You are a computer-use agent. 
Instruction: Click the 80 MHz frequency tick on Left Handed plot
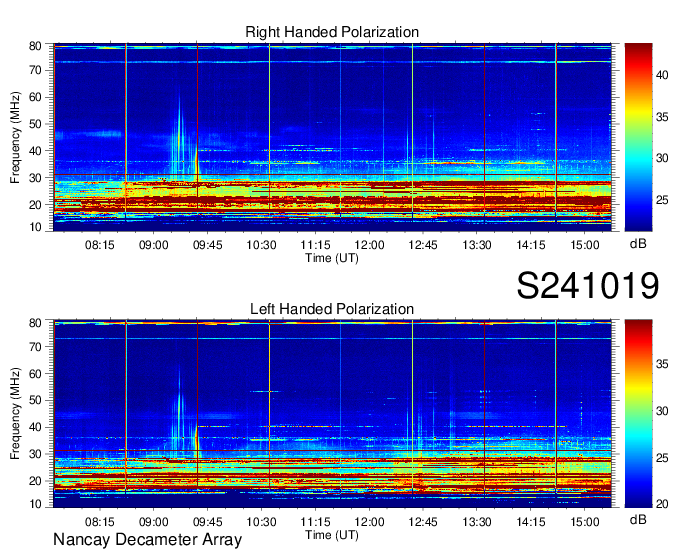[35, 323]
